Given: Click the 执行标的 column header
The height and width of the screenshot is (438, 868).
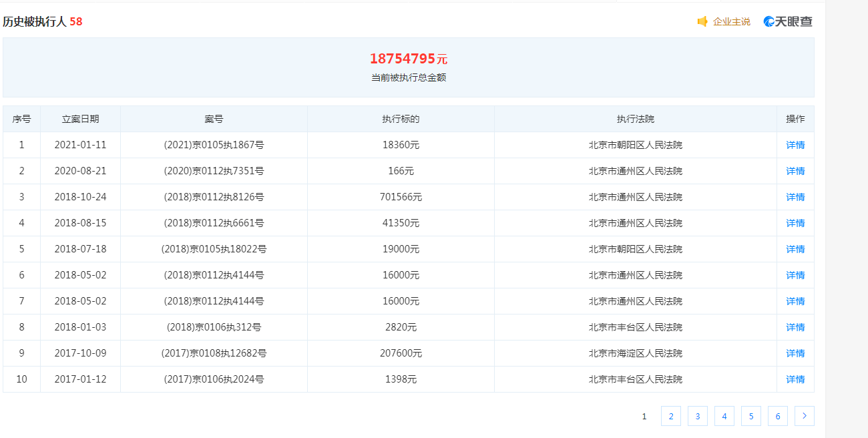Looking at the screenshot, I should pos(401,119).
